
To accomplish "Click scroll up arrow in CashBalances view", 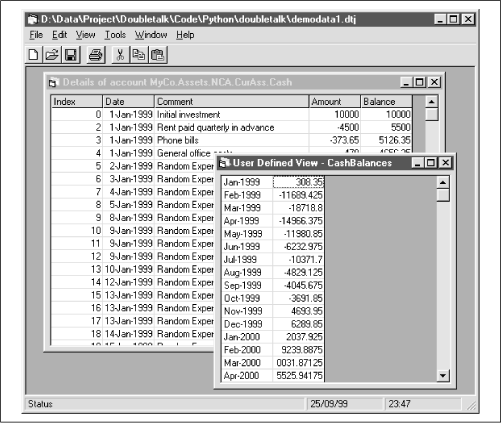I will 443,182.
